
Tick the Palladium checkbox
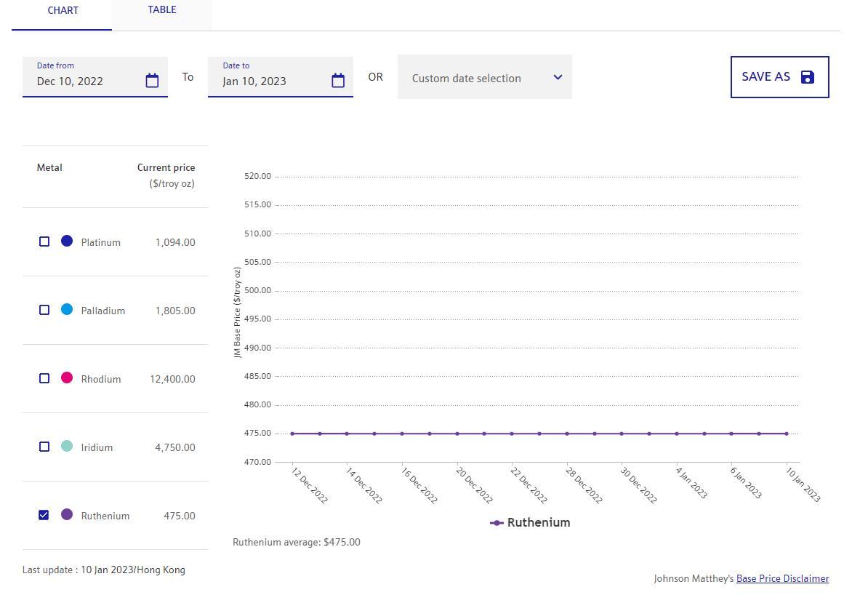tap(44, 310)
